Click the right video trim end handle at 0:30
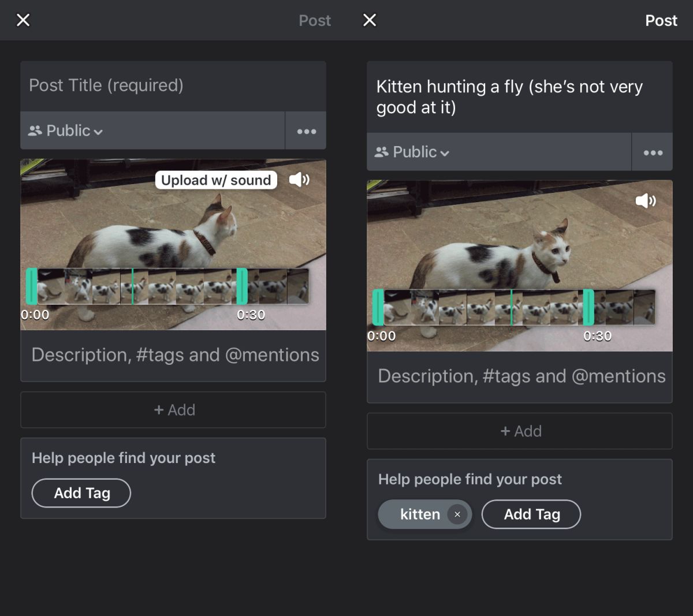The width and height of the screenshot is (693, 616). (x=588, y=308)
